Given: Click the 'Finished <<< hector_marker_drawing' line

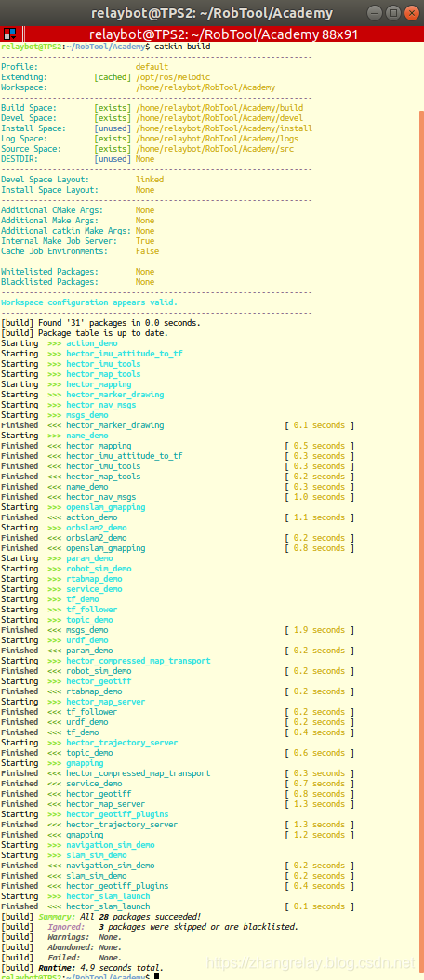Looking at the screenshot, I should pyautogui.click(x=178, y=425).
